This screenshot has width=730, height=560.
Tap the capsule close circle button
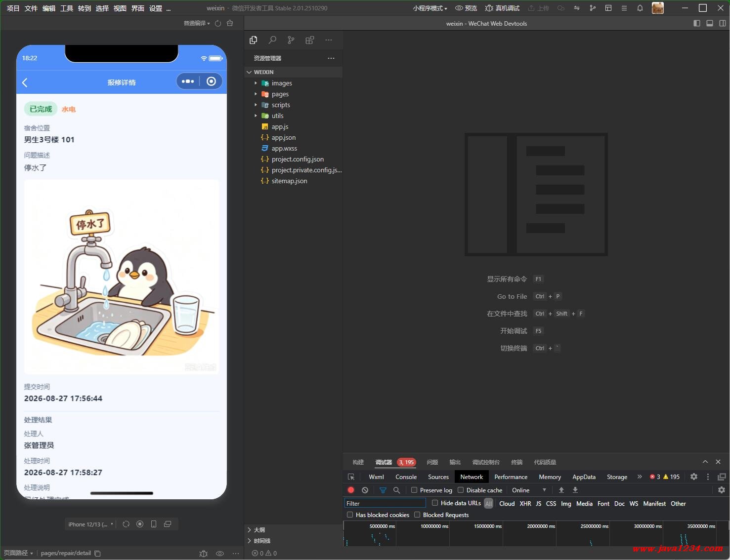pos(211,81)
